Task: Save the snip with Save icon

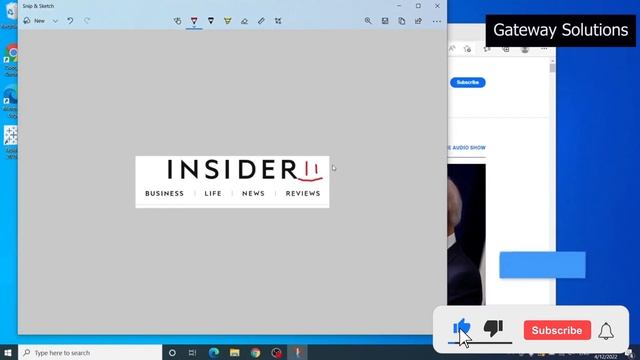Action: (385, 21)
